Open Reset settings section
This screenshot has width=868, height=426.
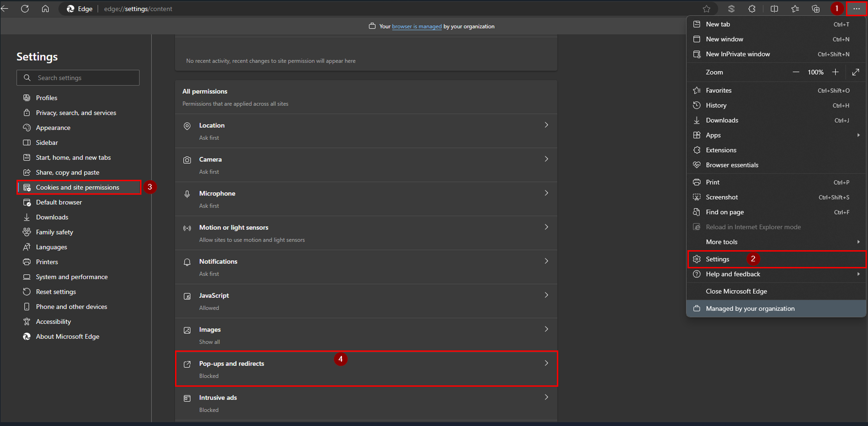(78, 292)
